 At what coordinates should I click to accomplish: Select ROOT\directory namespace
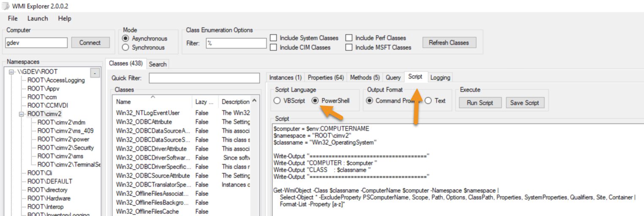point(47,190)
